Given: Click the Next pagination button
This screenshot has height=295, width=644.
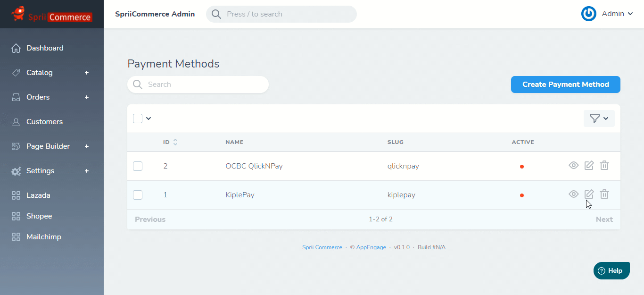Looking at the screenshot, I should tap(604, 219).
